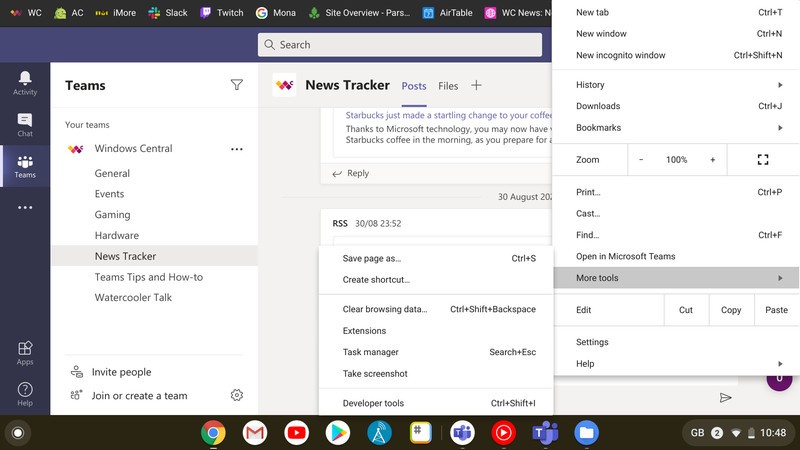Click the News Tracker channel logo
800x450 pixels.
pos(284,85)
